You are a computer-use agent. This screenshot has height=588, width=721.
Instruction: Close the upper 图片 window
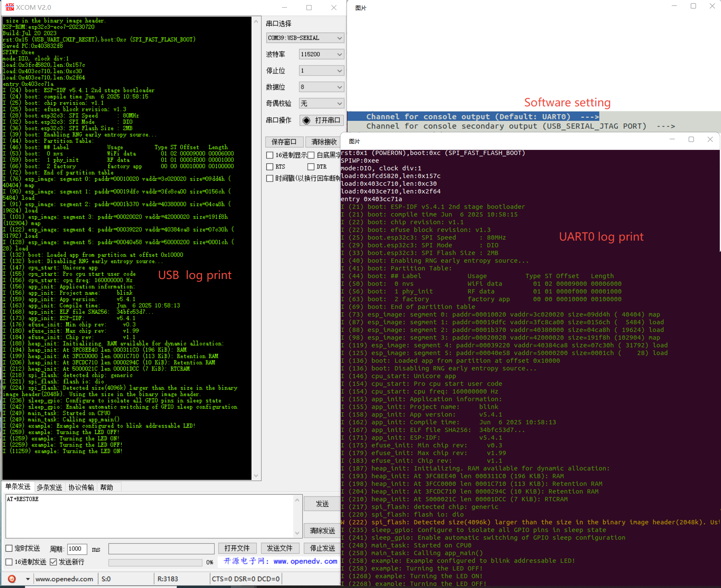pyautogui.click(x=712, y=6)
